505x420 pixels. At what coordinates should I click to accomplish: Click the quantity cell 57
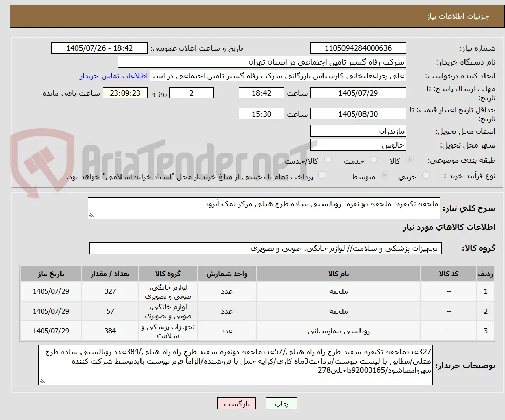[x=110, y=311]
